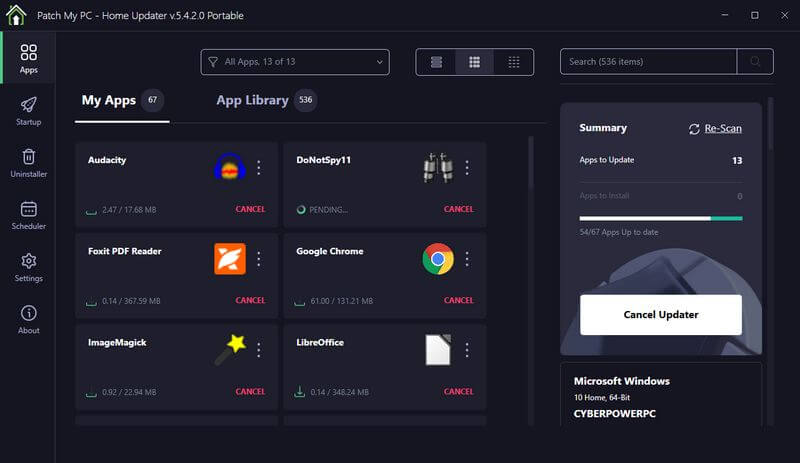Click the Audacity app icon

229,168
